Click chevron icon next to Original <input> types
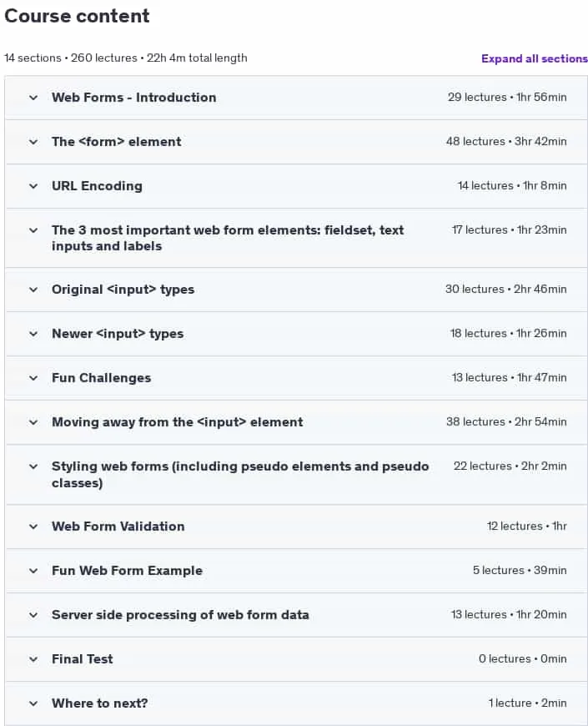This screenshot has width=588, height=726. (x=33, y=290)
